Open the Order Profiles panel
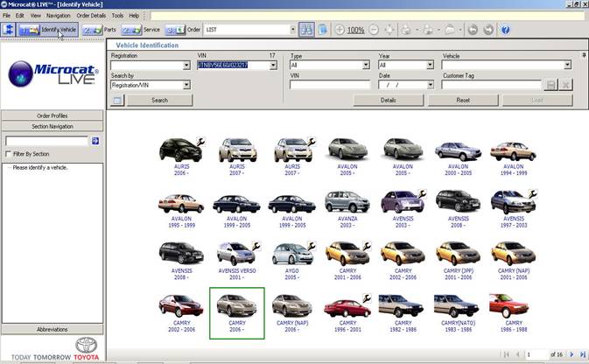The width and height of the screenshot is (589, 364). 53,115
